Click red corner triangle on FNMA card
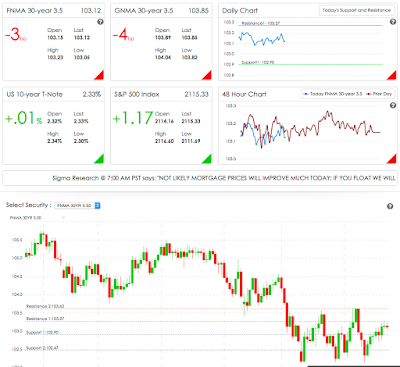This screenshot has width=400, height=367. (x=100, y=76)
